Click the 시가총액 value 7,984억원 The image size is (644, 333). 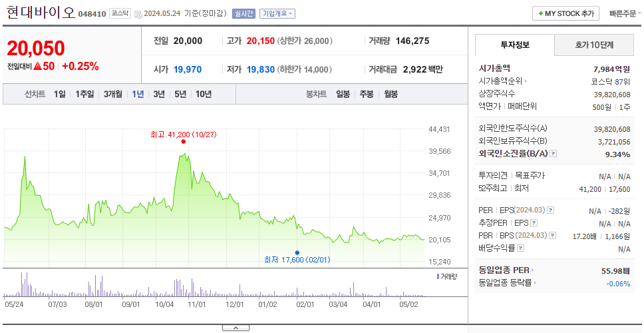coord(611,69)
